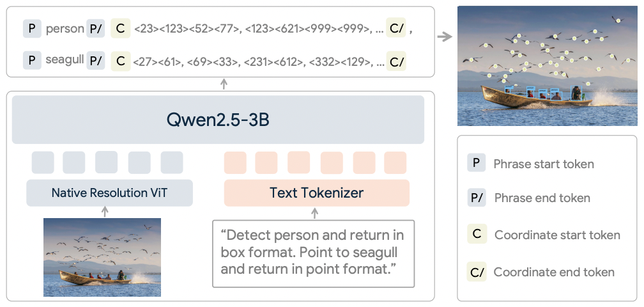
Task: Open the input seagull boat thumbnail
Action: 102,257
